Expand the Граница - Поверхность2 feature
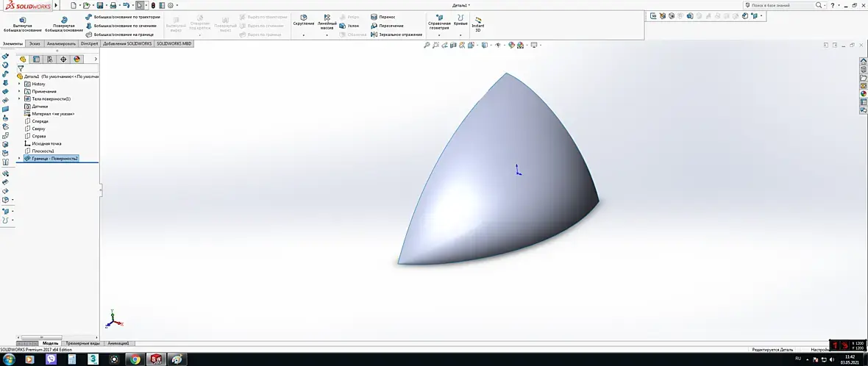The width and height of the screenshot is (868, 366). pyautogui.click(x=19, y=159)
